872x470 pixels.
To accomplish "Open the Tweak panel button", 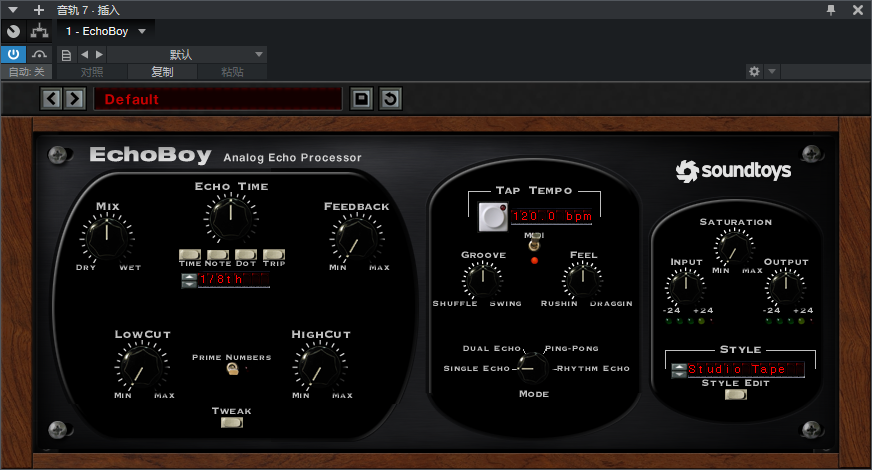I will pyautogui.click(x=232, y=423).
